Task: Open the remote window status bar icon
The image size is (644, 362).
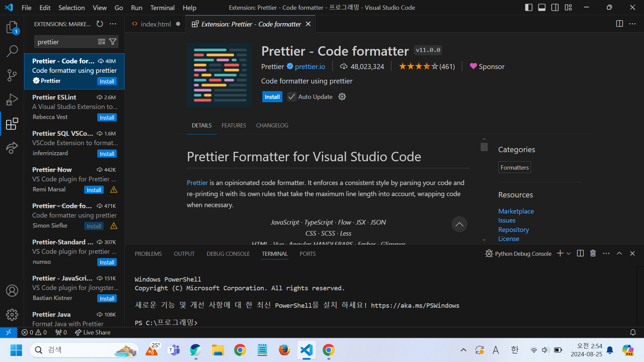Action: [8, 332]
